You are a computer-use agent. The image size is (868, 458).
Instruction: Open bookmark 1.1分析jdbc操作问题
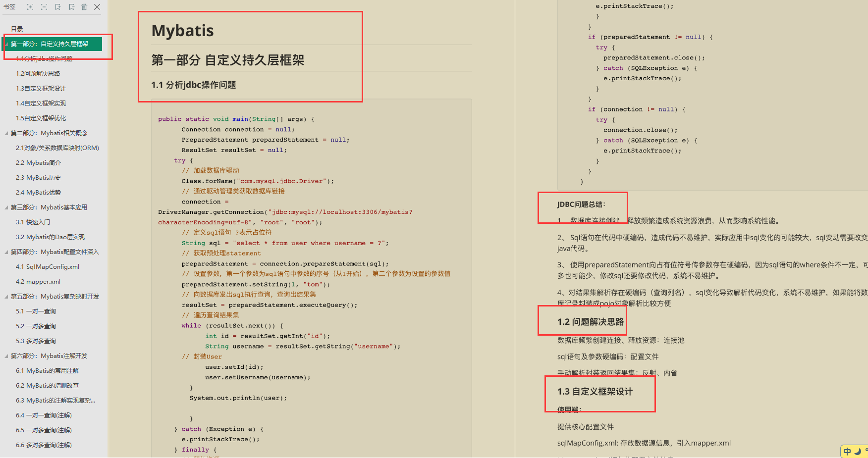pyautogui.click(x=44, y=59)
